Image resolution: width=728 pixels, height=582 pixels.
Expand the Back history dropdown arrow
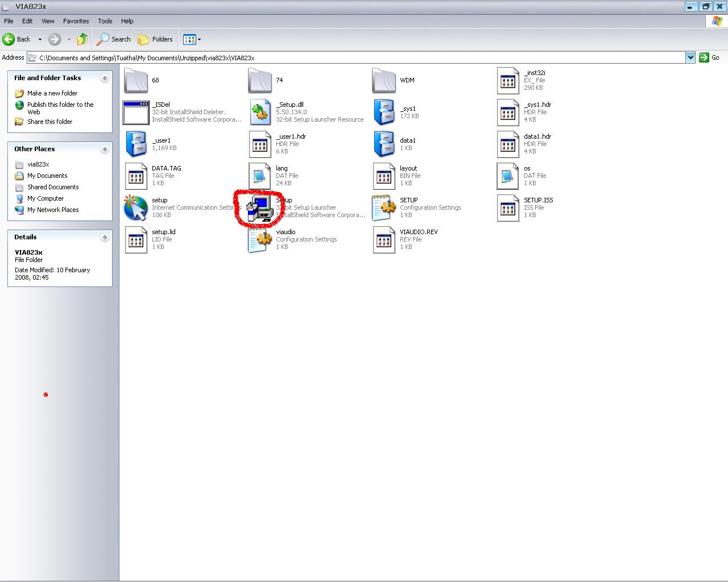point(40,39)
